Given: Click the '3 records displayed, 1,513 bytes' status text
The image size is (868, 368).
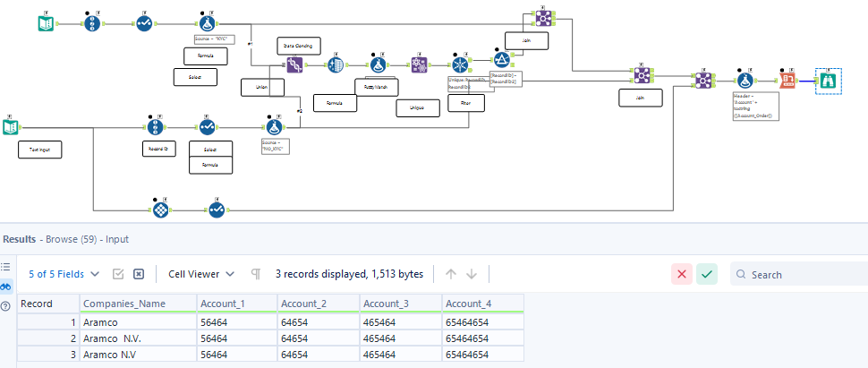Looking at the screenshot, I should pos(349,274).
